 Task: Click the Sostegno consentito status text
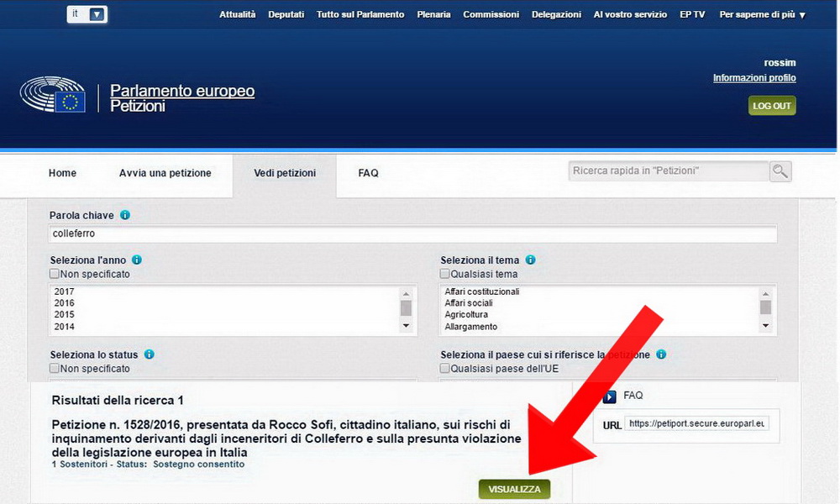coord(199,464)
